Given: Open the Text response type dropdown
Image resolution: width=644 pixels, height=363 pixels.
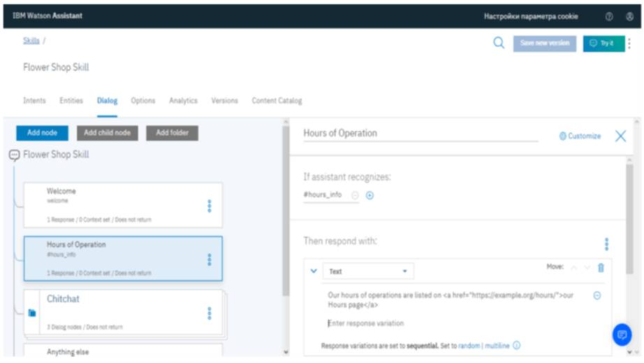Looking at the screenshot, I should [368, 271].
